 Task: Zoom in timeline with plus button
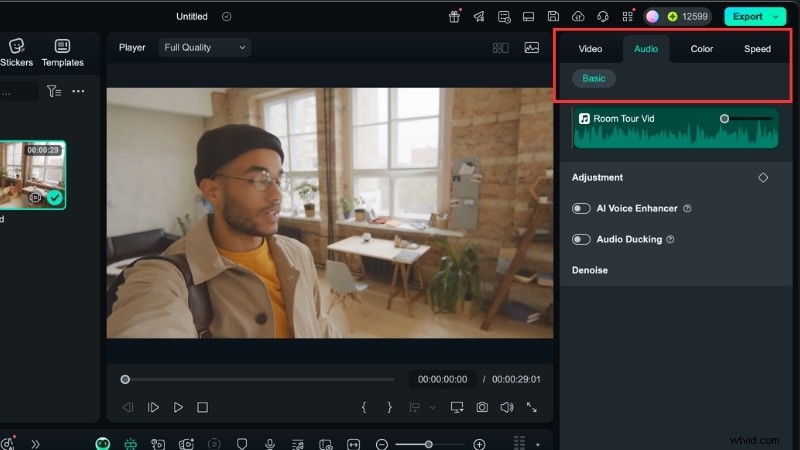tap(479, 444)
